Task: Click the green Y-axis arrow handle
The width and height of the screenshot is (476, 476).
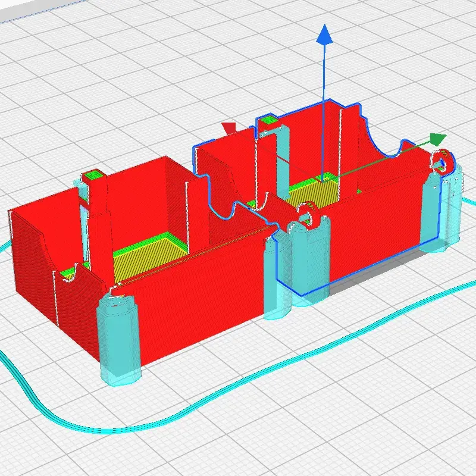Action: [x=437, y=139]
